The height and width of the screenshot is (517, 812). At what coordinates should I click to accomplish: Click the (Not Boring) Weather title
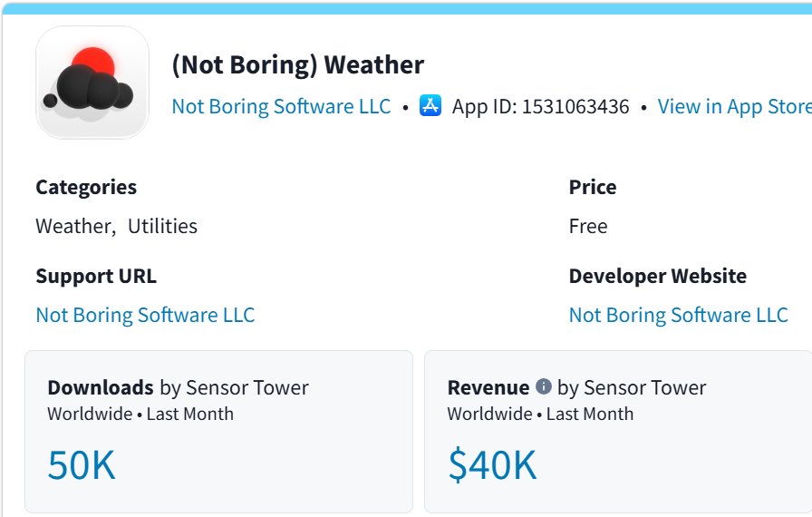[x=298, y=64]
